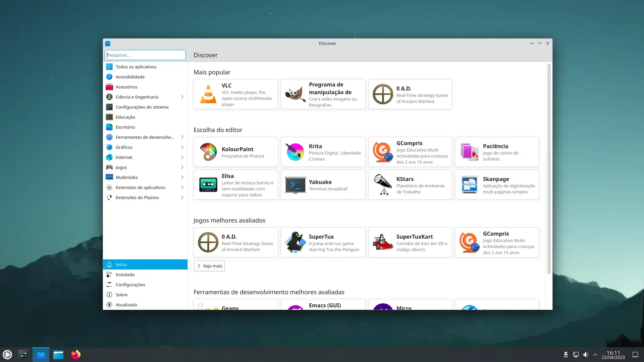Open the Emacs (GUI) card
The image size is (644, 362).
click(323, 305)
